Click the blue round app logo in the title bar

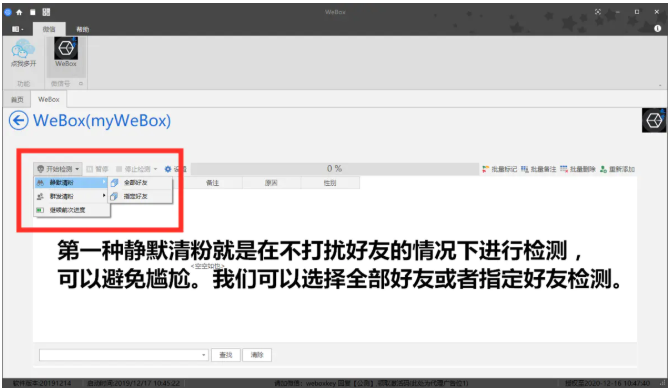7,12
